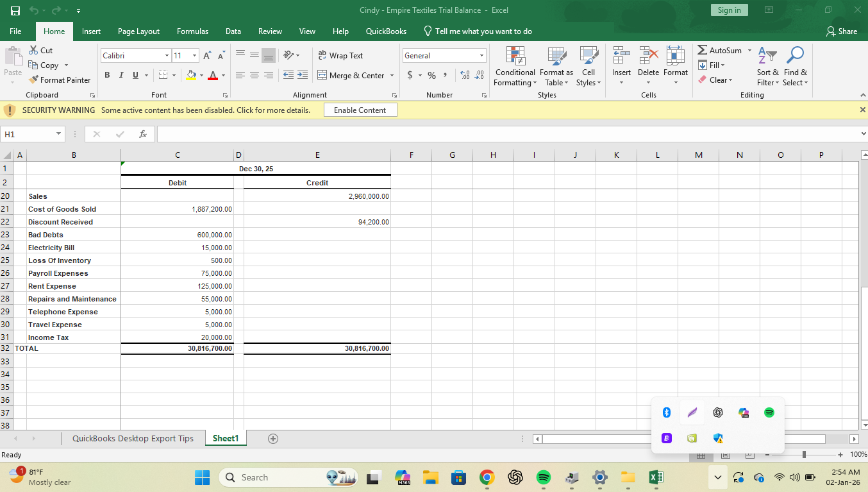Decrease font size with small A icon

(x=221, y=56)
